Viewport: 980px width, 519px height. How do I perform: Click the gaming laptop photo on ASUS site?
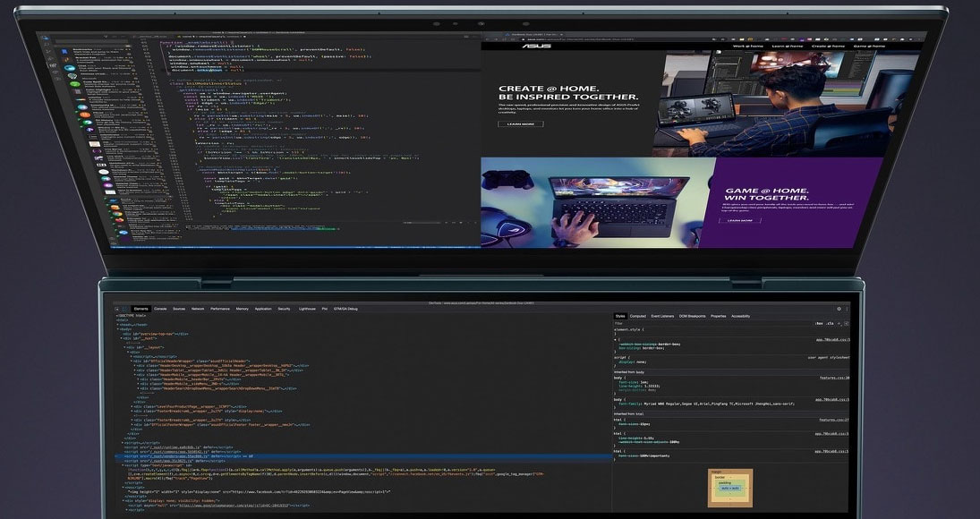596,202
